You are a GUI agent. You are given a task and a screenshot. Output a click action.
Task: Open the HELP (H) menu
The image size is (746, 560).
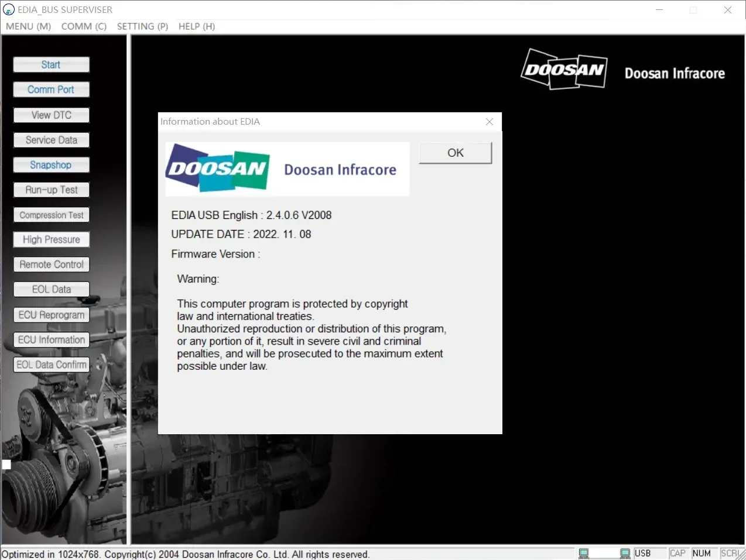(196, 26)
